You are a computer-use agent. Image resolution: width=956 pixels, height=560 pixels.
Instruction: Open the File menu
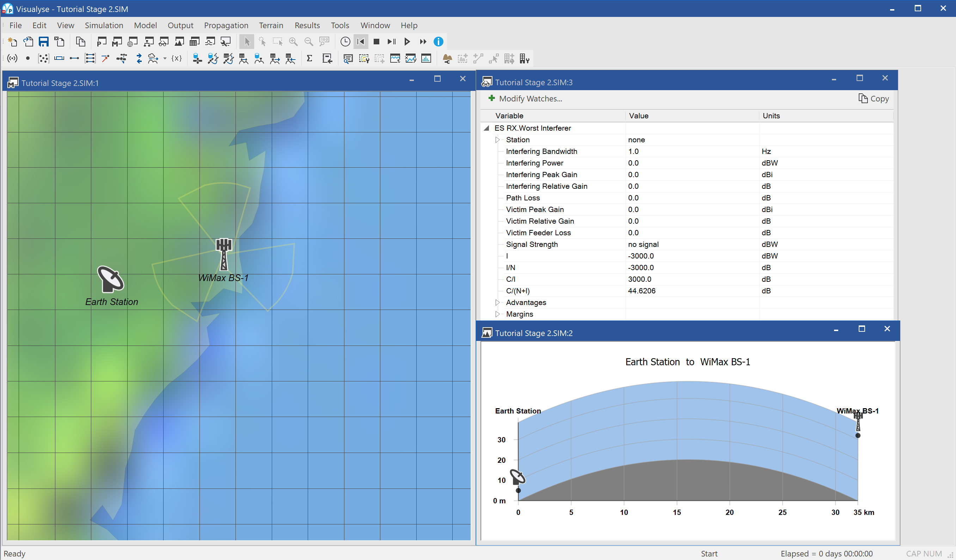coord(16,25)
